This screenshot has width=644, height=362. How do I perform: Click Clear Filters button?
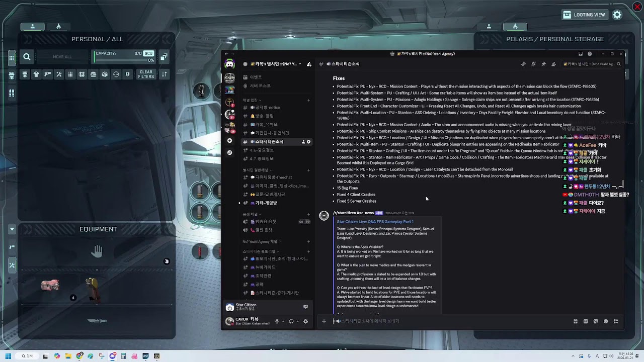pyautogui.click(x=146, y=74)
